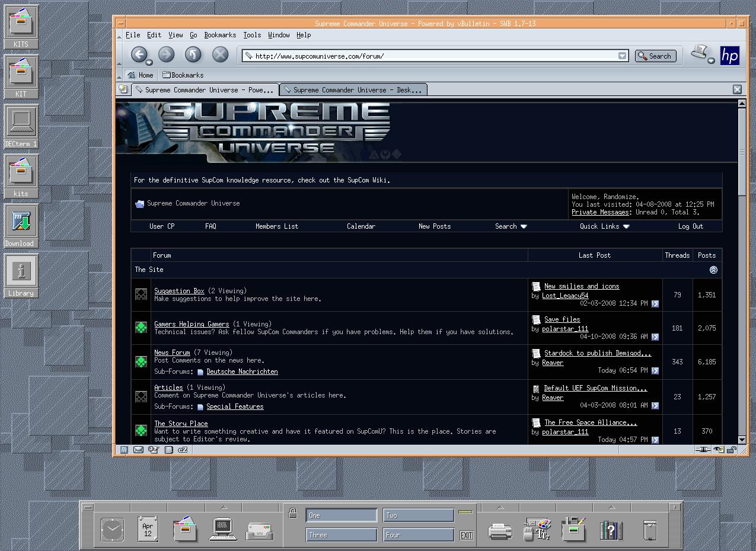Launch the terminal icon on front panel
The height and width of the screenshot is (551, 756).
pyautogui.click(x=223, y=530)
